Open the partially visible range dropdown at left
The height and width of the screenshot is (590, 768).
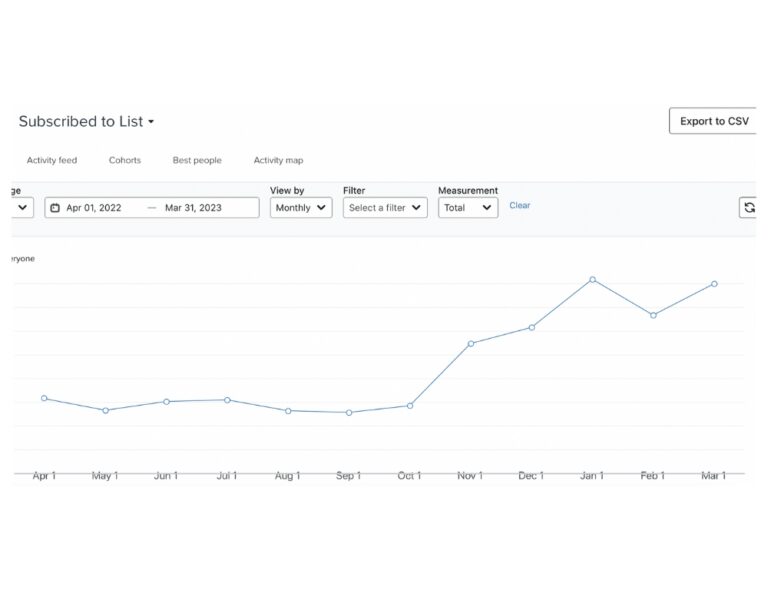point(22,208)
